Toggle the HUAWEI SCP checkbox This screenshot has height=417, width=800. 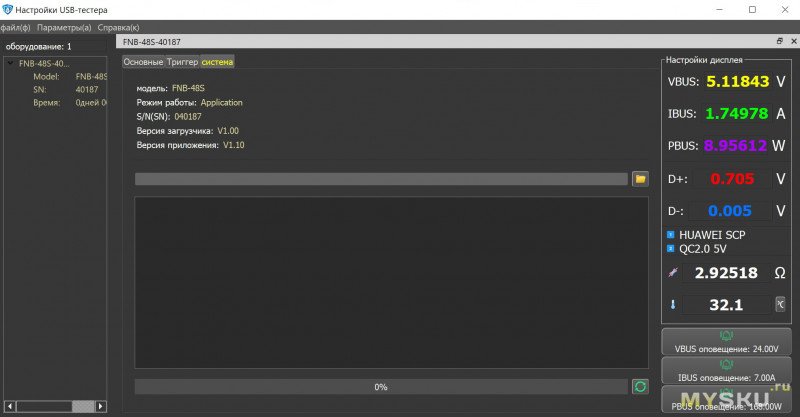point(670,235)
